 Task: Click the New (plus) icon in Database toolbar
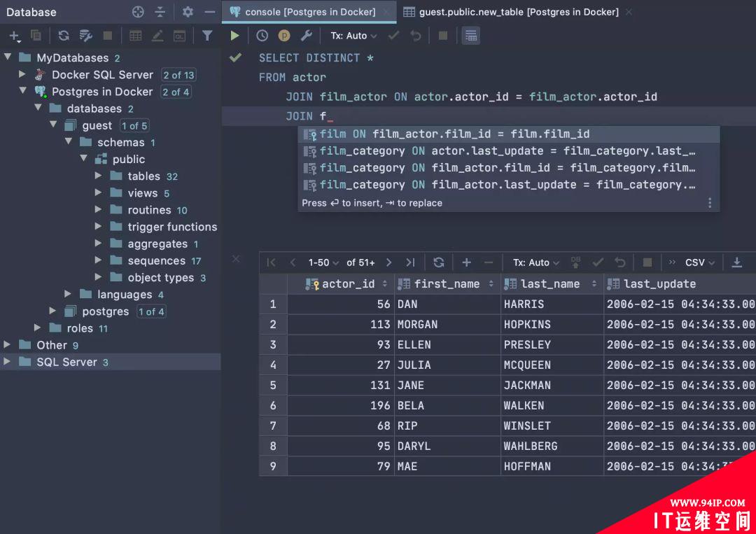[14, 36]
